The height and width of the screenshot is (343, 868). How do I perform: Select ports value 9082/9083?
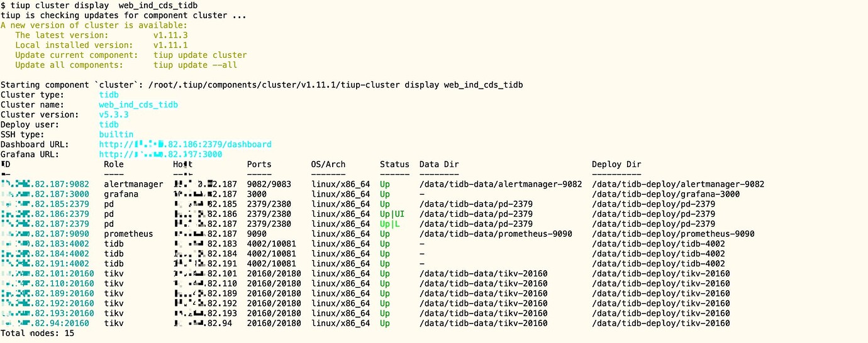point(269,185)
